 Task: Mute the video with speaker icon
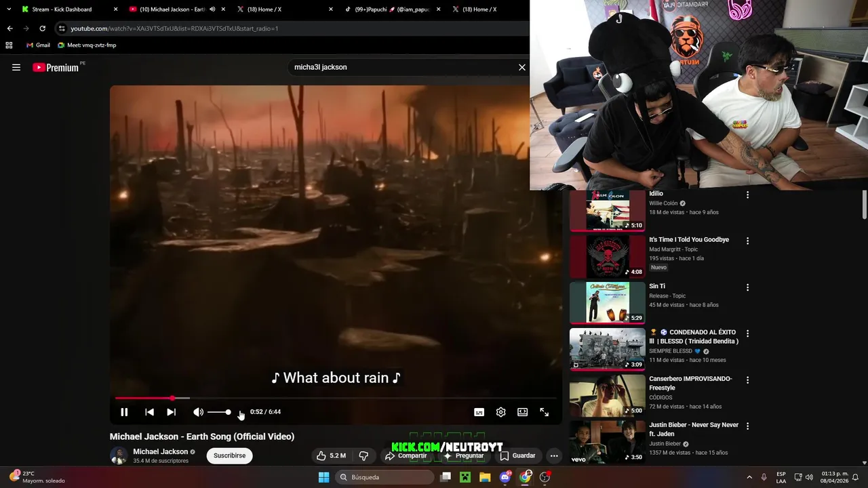tap(198, 412)
